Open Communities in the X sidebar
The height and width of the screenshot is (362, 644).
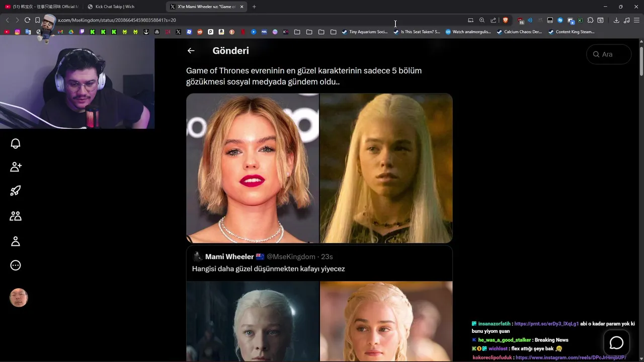tap(16, 216)
